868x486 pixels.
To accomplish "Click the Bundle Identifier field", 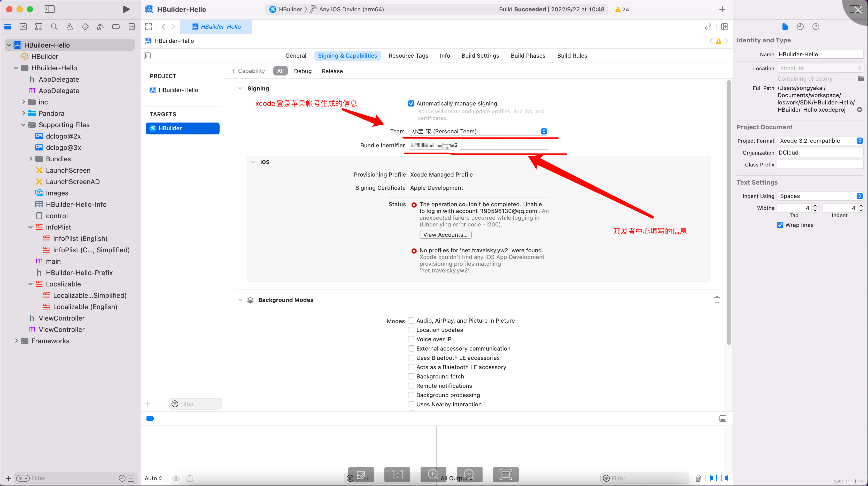I will point(478,145).
